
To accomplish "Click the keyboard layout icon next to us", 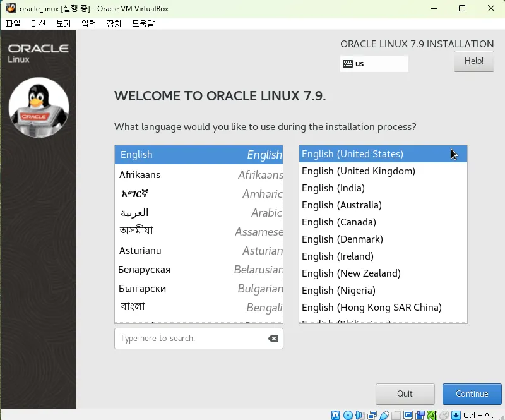I will [x=348, y=64].
